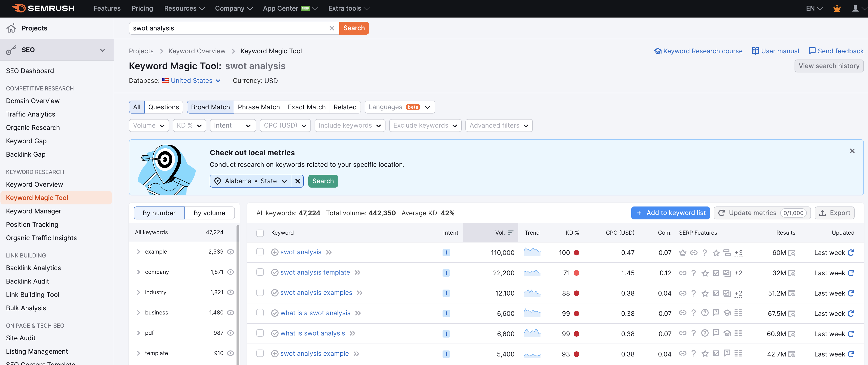This screenshot has width=868, height=365.
Task: Check the swot analysis row checkbox
Action: pyautogui.click(x=260, y=252)
